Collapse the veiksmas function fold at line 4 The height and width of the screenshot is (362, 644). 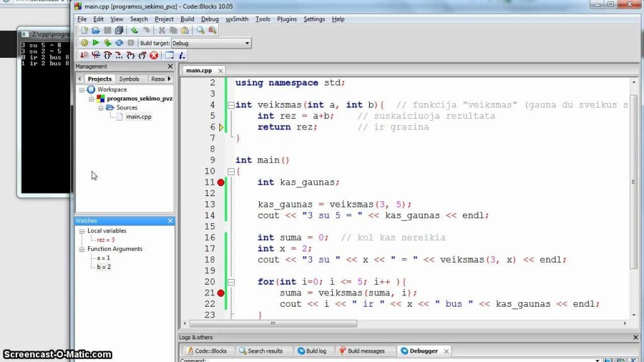tap(231, 105)
